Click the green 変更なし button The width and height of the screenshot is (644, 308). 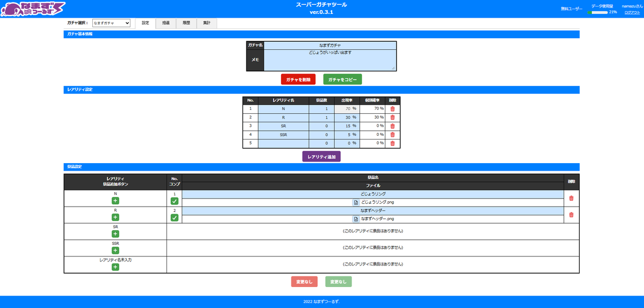coord(339,282)
